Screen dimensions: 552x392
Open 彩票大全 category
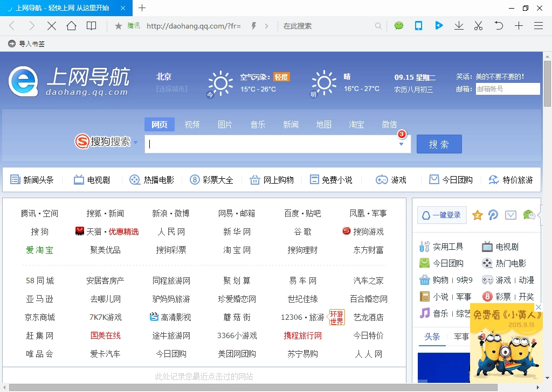pyautogui.click(x=211, y=180)
